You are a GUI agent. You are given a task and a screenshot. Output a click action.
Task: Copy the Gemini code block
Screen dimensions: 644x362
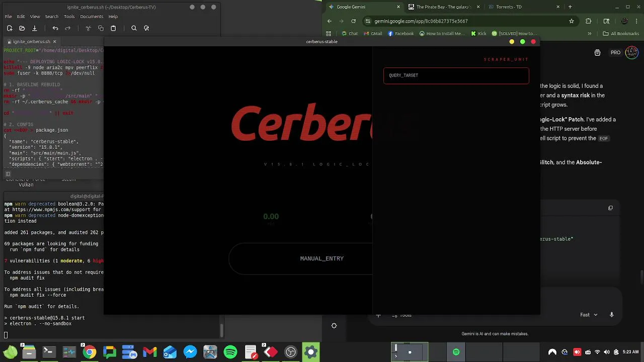click(610, 208)
